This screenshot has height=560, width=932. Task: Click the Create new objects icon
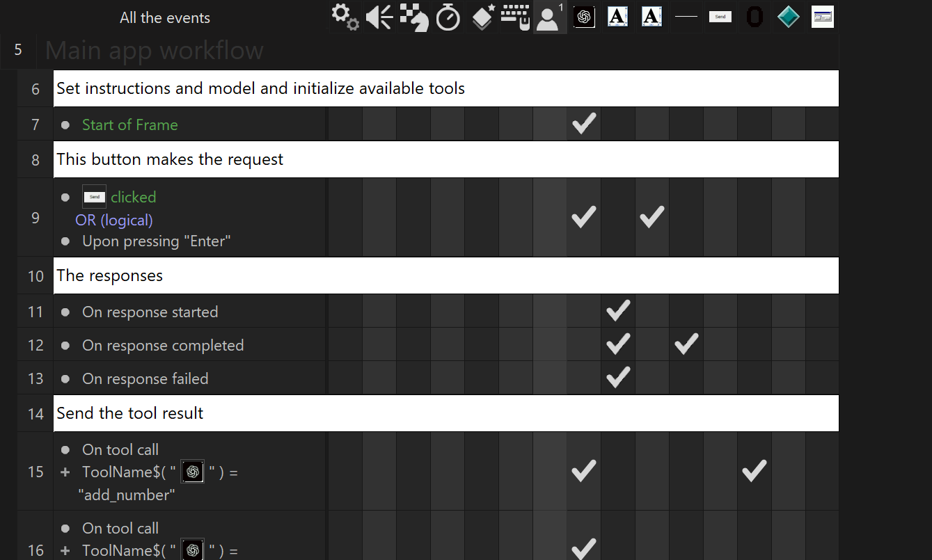click(482, 17)
